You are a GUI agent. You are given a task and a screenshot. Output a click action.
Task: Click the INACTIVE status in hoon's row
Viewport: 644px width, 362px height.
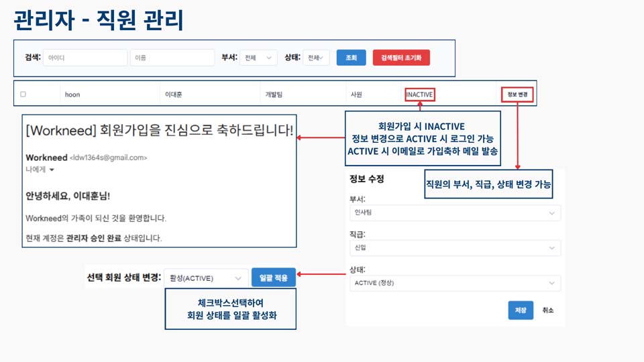click(419, 95)
